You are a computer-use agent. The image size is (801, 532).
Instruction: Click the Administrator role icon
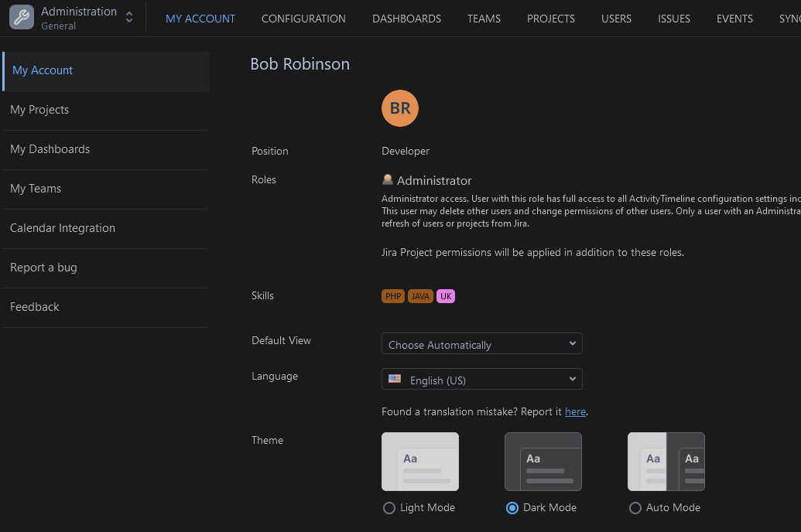click(388, 179)
